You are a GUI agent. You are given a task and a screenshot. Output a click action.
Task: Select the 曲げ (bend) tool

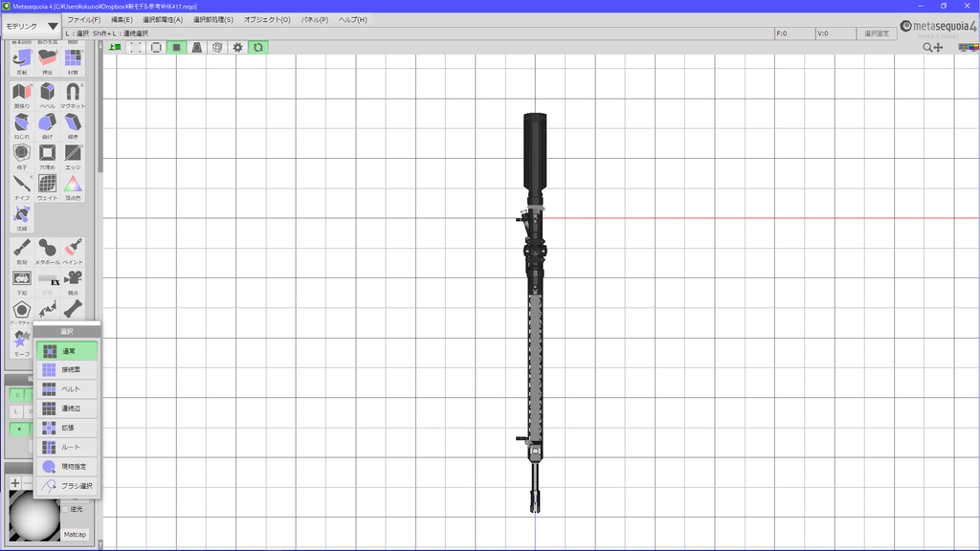[48, 125]
